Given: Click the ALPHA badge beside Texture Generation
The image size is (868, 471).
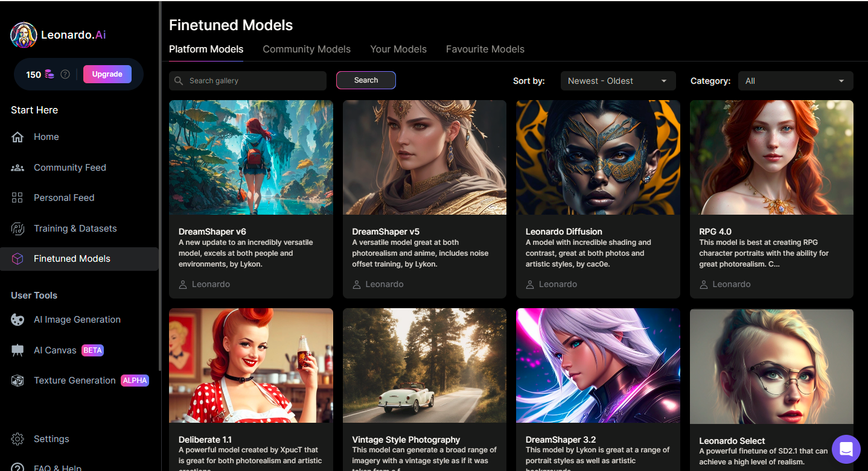Looking at the screenshot, I should pos(135,381).
